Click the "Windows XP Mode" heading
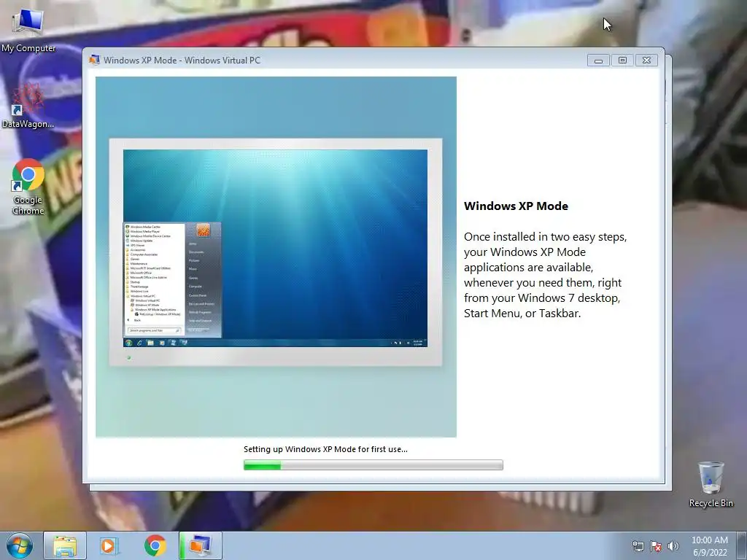 [x=516, y=206]
